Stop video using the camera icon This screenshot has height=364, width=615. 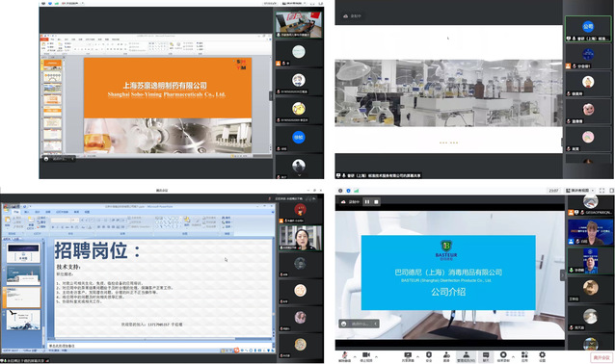click(x=366, y=356)
